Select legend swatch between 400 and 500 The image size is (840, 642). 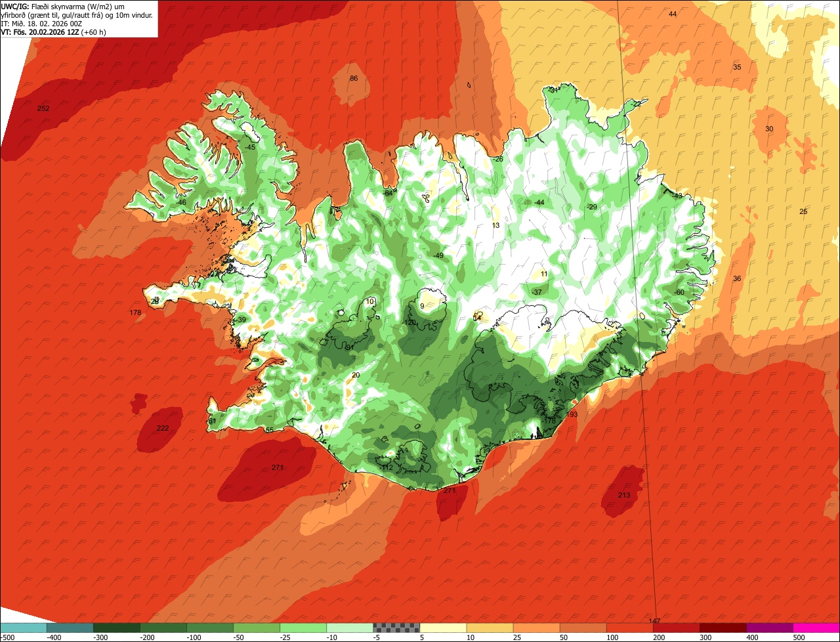[769, 628]
